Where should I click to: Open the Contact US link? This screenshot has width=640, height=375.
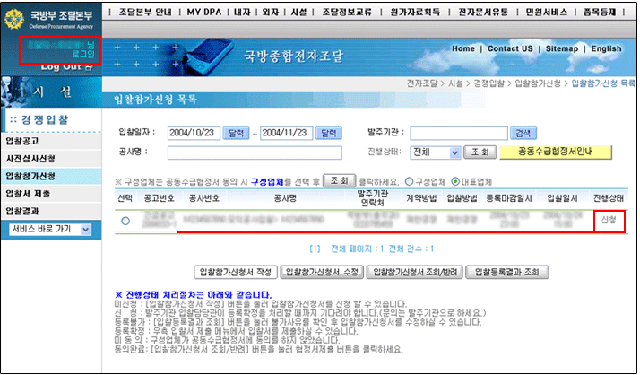click(510, 49)
